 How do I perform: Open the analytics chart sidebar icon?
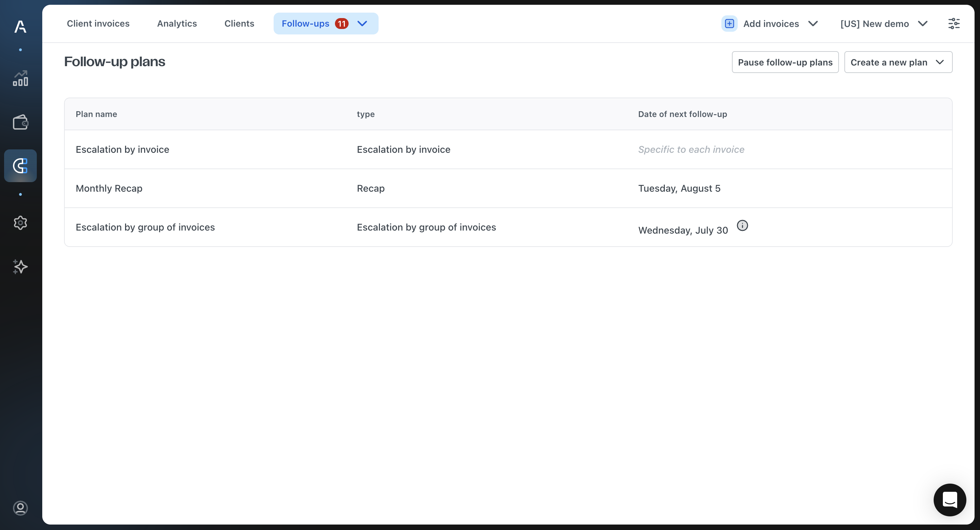pos(20,78)
